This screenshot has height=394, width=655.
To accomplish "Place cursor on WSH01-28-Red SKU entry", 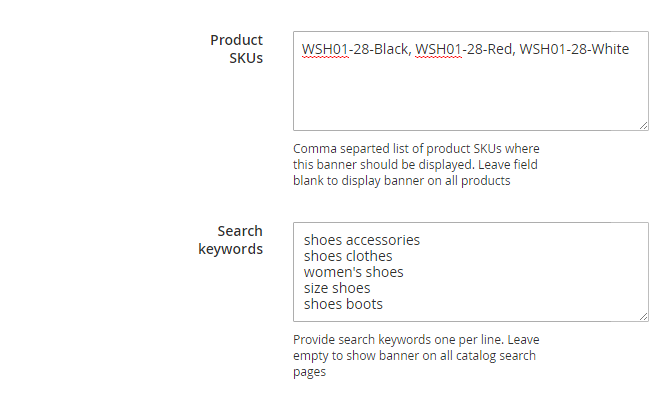I will (x=465, y=49).
